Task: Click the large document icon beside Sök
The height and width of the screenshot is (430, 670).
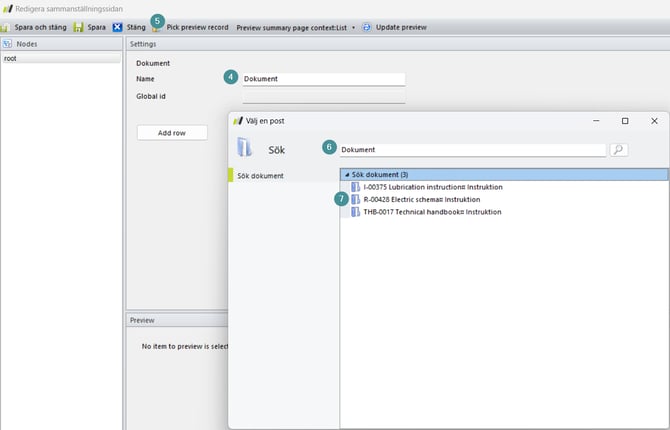Action: (245, 149)
